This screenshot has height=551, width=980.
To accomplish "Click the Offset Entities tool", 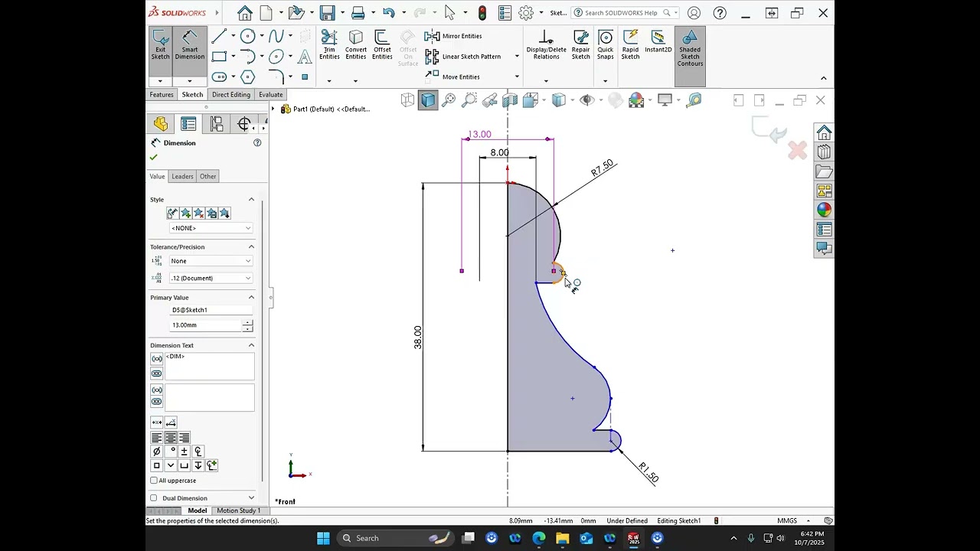I will (x=382, y=45).
